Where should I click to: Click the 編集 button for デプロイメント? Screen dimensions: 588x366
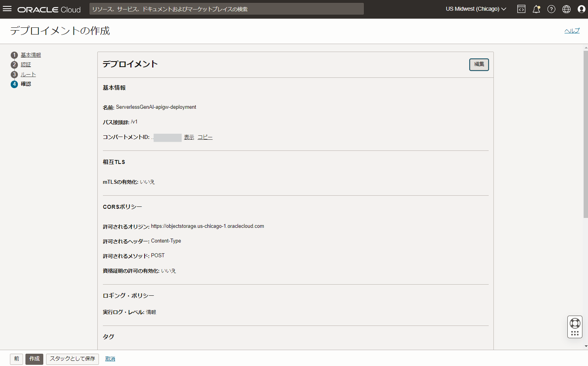point(479,64)
